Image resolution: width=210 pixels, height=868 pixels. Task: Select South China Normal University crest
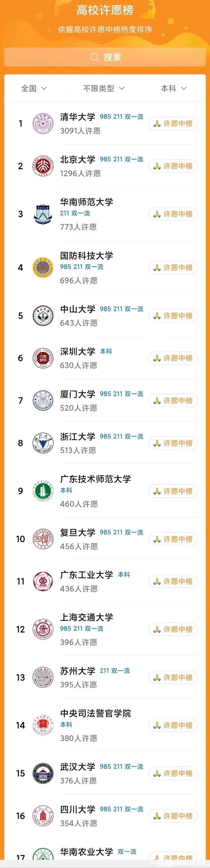click(43, 214)
